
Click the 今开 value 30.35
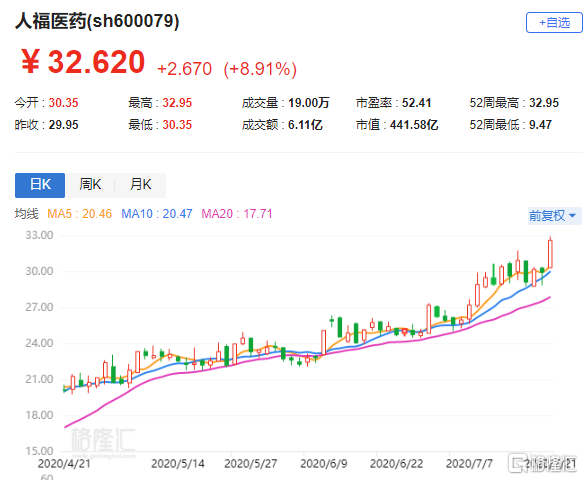pyautogui.click(x=64, y=103)
